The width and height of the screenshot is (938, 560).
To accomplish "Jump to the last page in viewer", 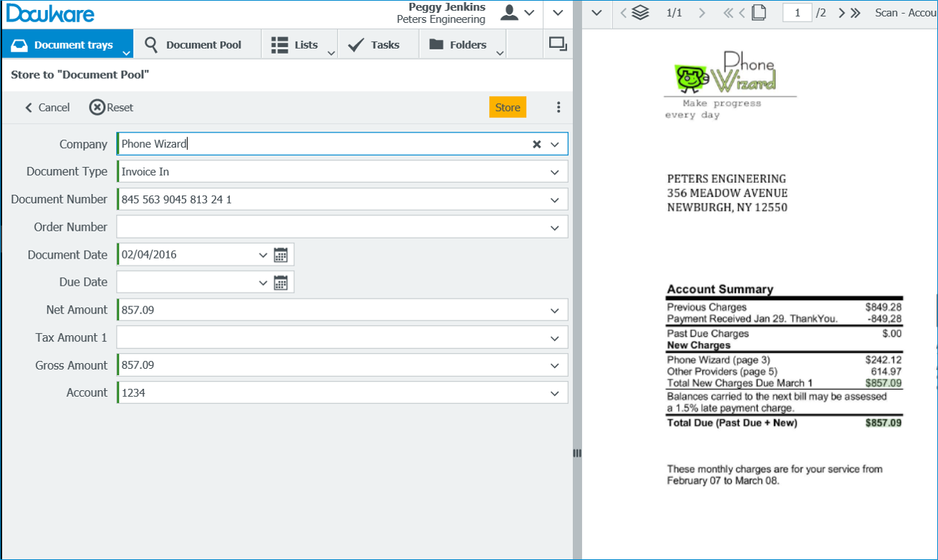I will pyautogui.click(x=855, y=13).
